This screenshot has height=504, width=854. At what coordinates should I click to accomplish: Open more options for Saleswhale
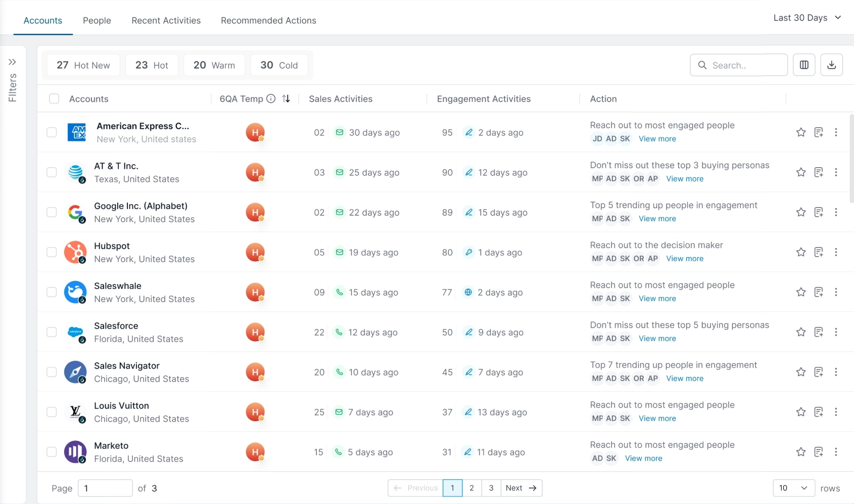coord(836,292)
